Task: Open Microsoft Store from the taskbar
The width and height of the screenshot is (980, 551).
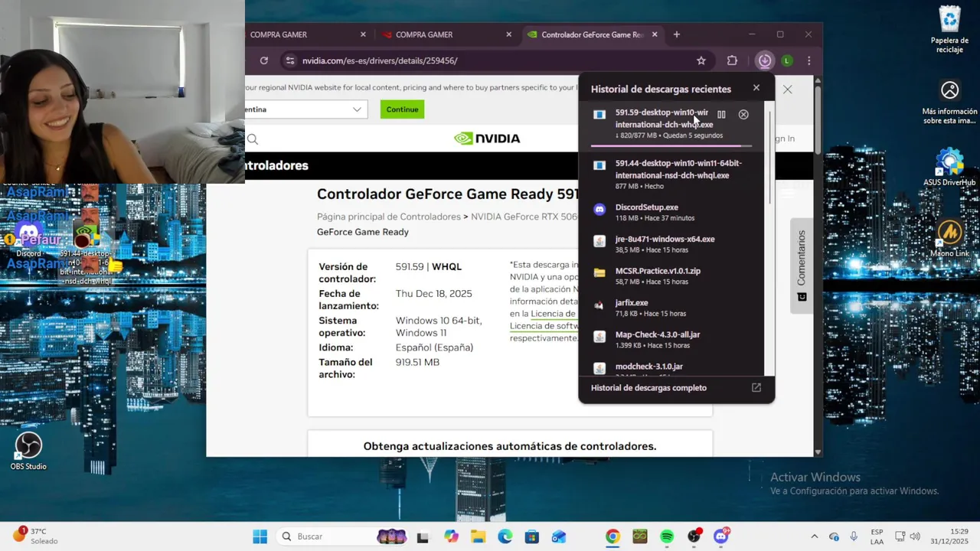Action: pos(532,536)
